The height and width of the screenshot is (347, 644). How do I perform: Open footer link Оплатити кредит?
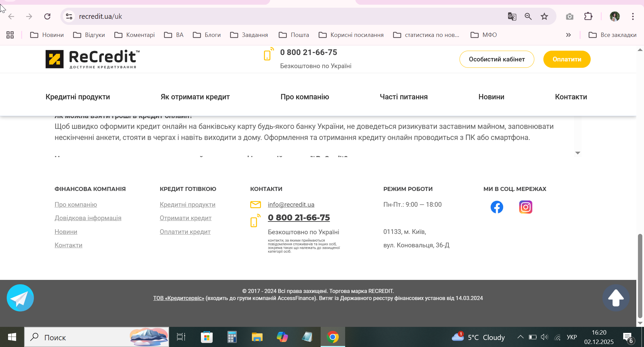185,232
